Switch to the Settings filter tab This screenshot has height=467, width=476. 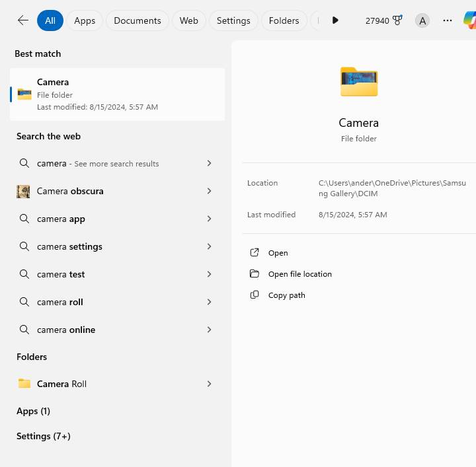(233, 20)
